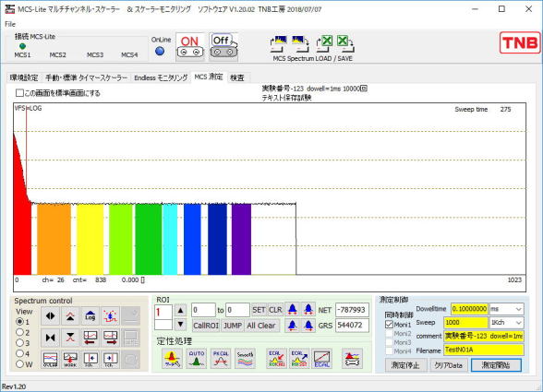
Task: Click the 測定開始 button
Action: (496, 365)
